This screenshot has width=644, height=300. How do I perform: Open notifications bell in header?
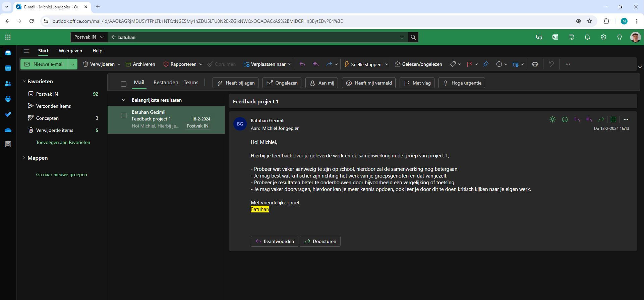point(587,37)
